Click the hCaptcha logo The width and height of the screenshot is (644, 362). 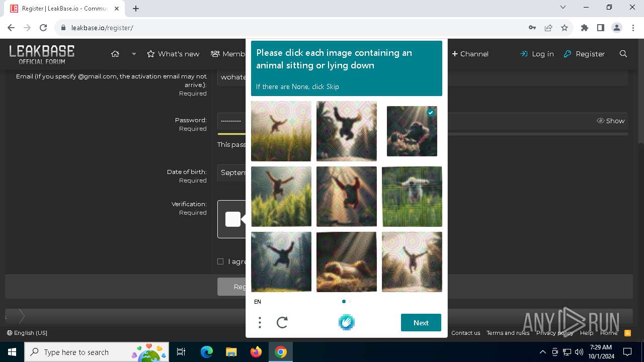click(x=347, y=322)
